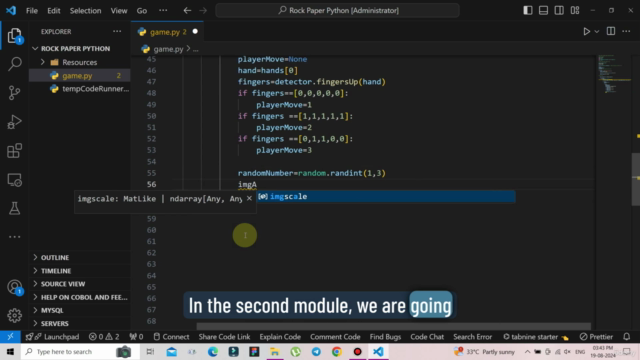Open the Manage gear menu
640x360 pixels.
15,315
